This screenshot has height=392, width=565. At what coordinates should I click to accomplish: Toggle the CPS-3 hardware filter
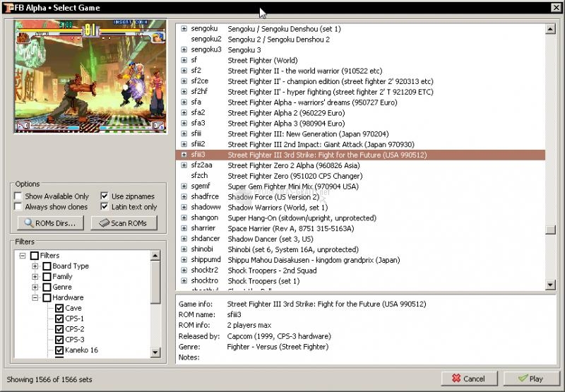tap(59, 340)
